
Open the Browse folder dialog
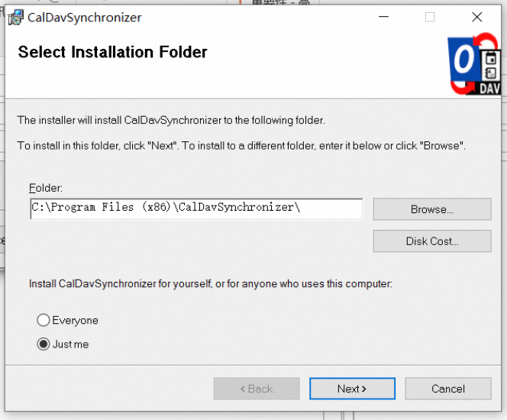tap(432, 209)
